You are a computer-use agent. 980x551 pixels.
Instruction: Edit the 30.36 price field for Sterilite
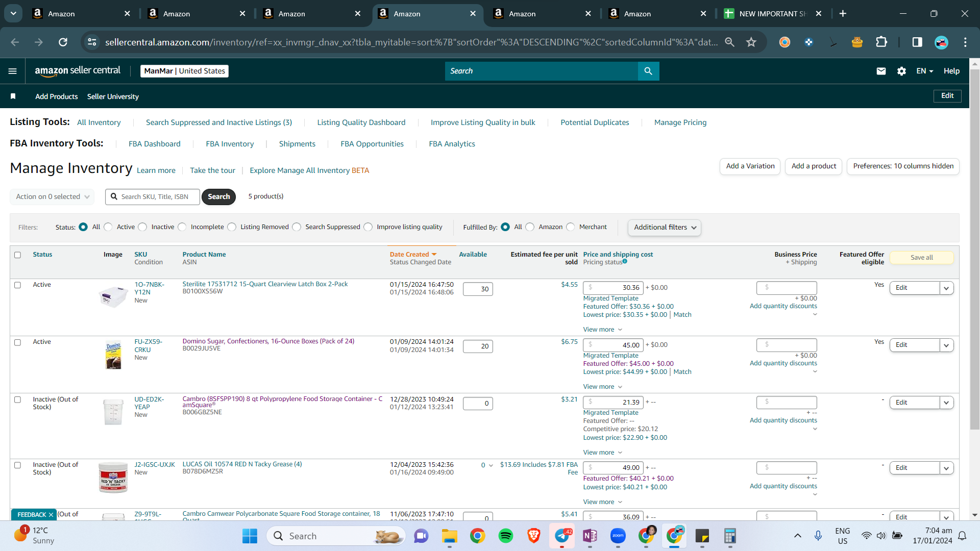tap(613, 288)
